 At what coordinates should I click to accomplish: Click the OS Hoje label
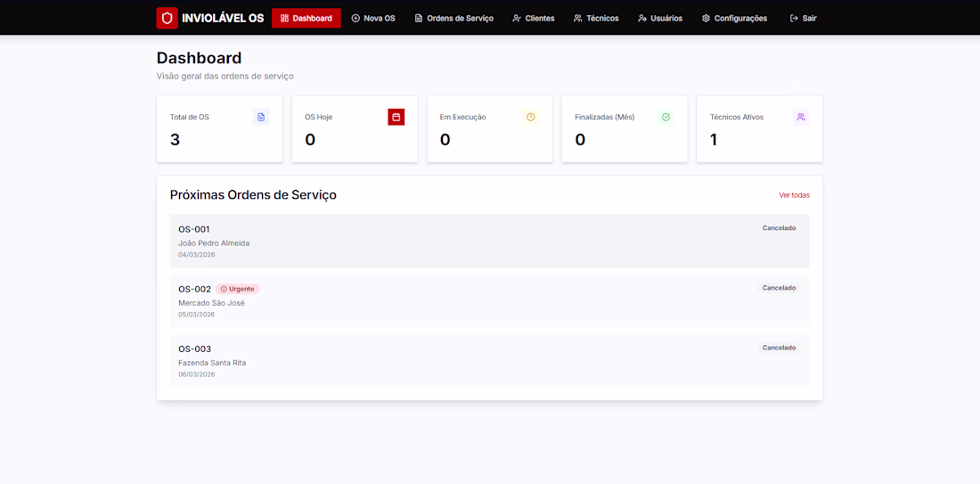pos(319,117)
